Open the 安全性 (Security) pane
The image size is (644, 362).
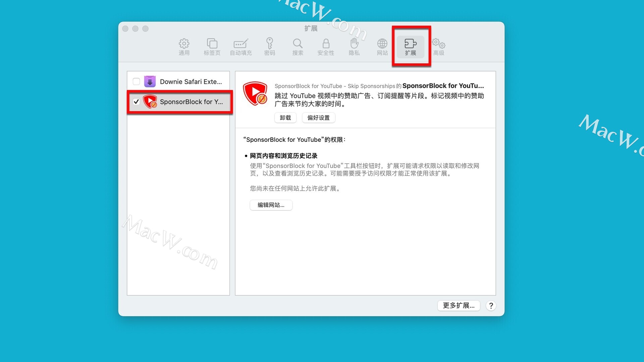(x=326, y=47)
